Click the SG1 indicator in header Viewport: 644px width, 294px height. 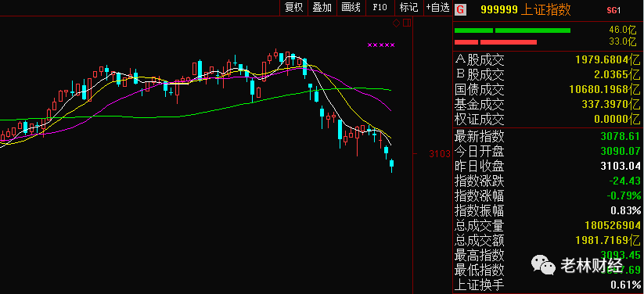click(x=613, y=10)
